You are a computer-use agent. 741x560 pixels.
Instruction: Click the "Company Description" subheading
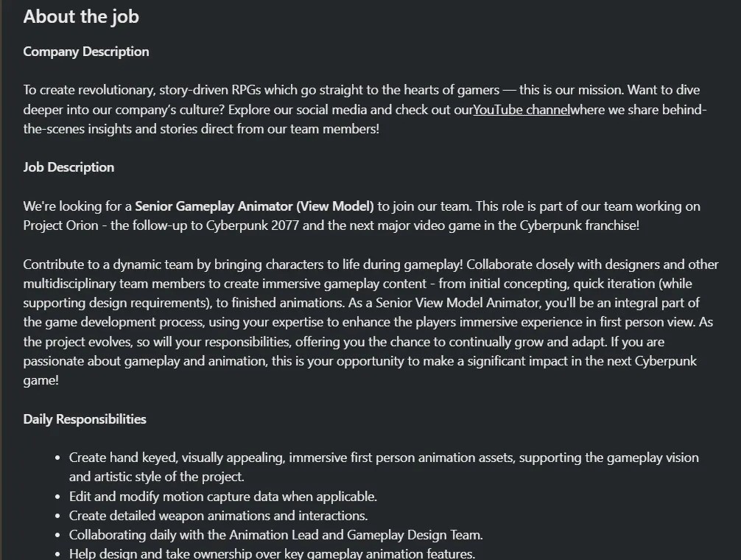[86, 52]
